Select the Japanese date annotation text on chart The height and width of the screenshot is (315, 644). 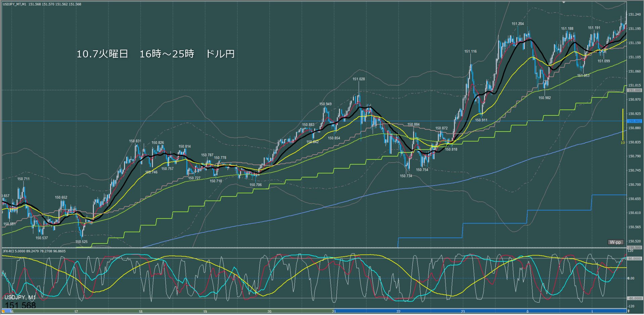155,54
